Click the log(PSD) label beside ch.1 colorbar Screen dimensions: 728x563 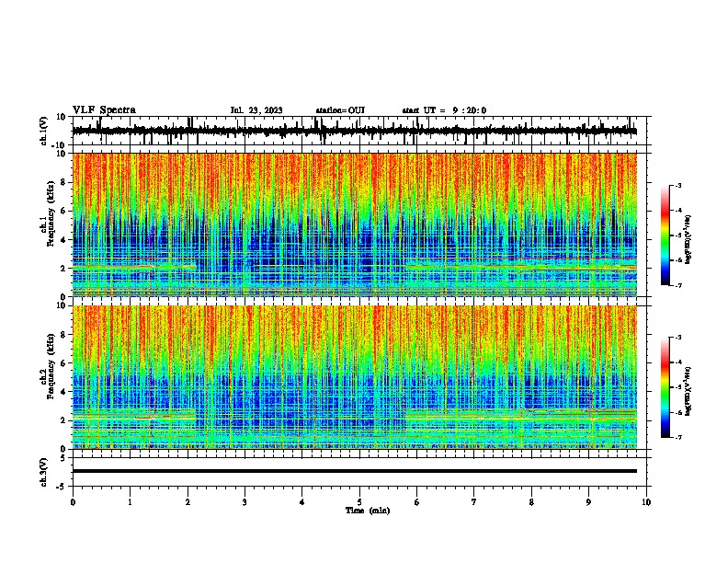tap(688, 240)
